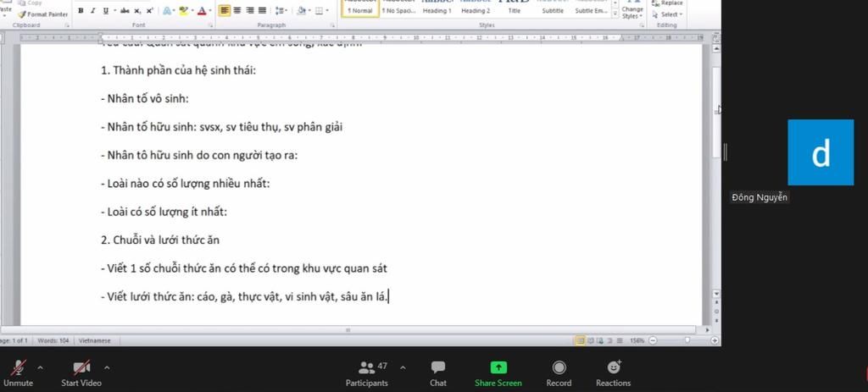This screenshot has width=868, height=392.
Task: Switch to Full Screen Reading view
Action: 591,340
